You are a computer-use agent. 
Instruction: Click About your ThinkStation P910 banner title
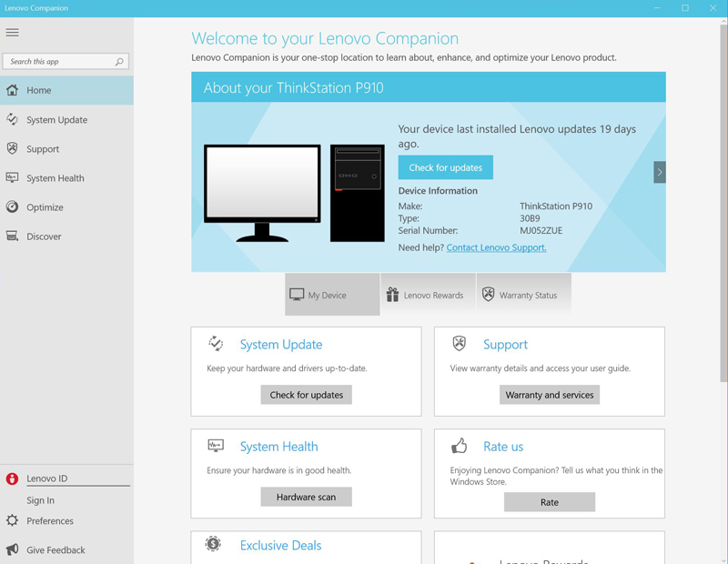[x=293, y=87]
